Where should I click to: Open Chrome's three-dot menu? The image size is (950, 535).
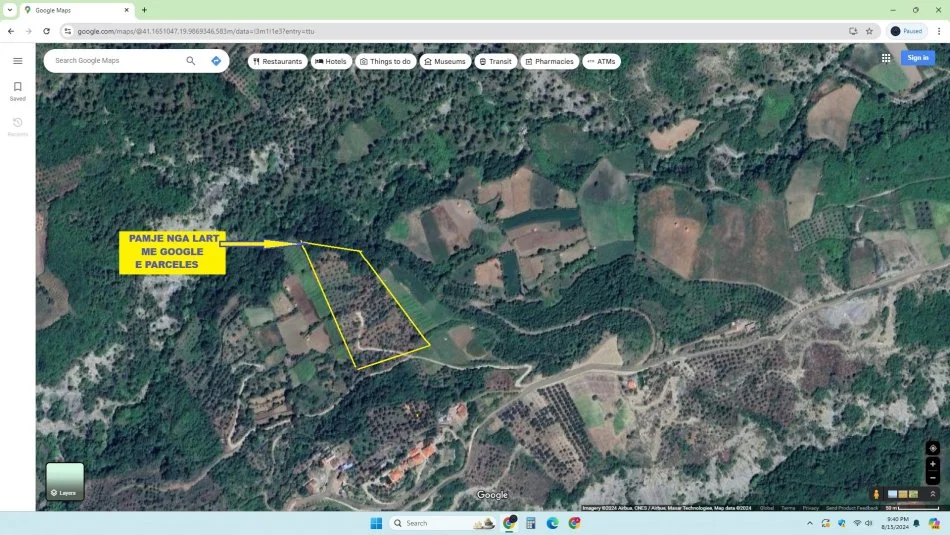(x=938, y=31)
